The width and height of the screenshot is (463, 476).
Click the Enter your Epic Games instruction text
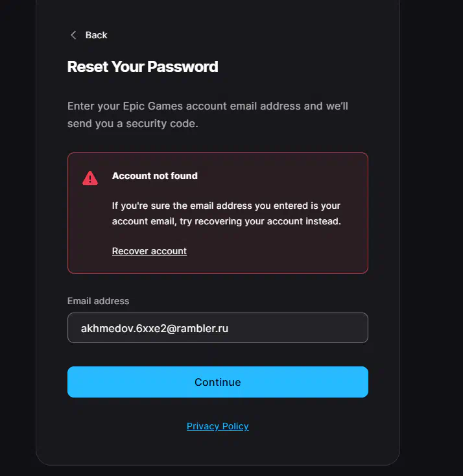click(x=208, y=106)
